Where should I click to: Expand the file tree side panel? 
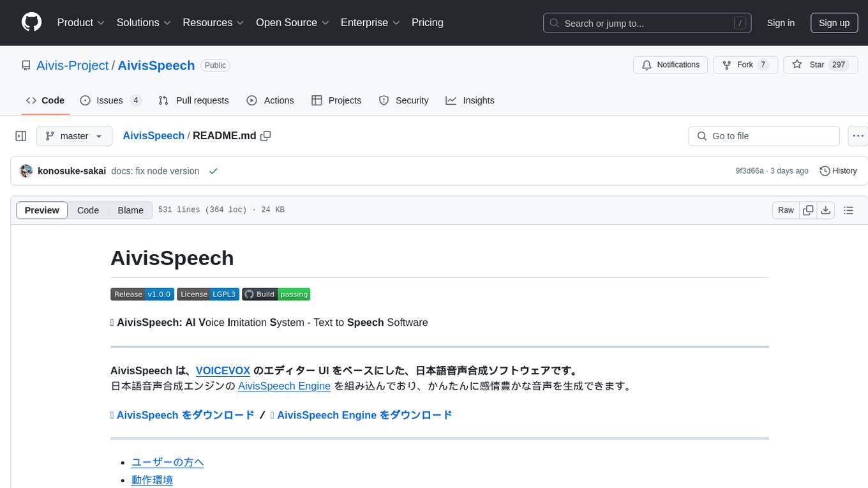point(21,136)
